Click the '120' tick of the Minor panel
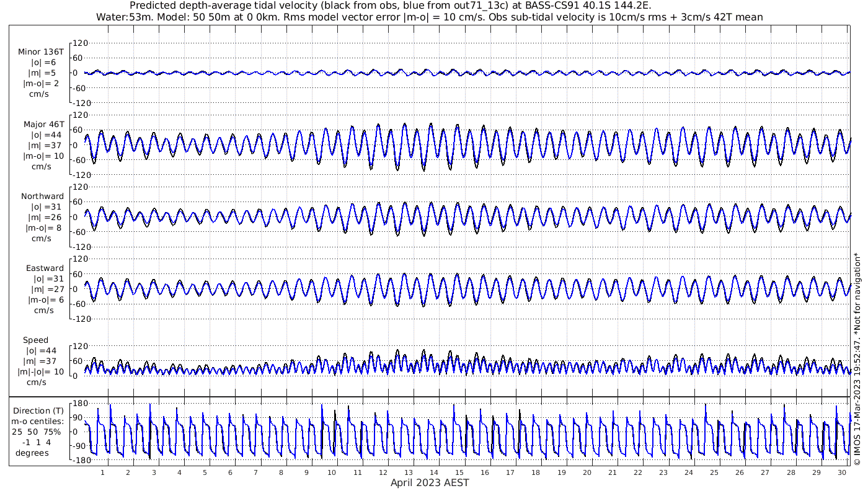 click(81, 43)
